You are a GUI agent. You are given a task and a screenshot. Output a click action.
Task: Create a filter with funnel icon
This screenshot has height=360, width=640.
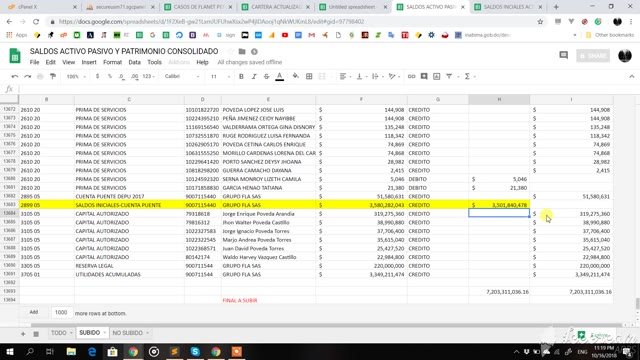(x=449, y=76)
